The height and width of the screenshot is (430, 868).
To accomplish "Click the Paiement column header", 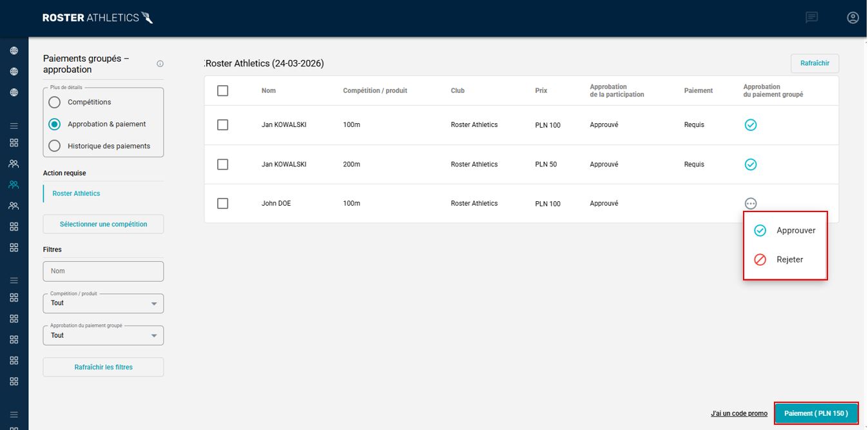I will tap(699, 91).
